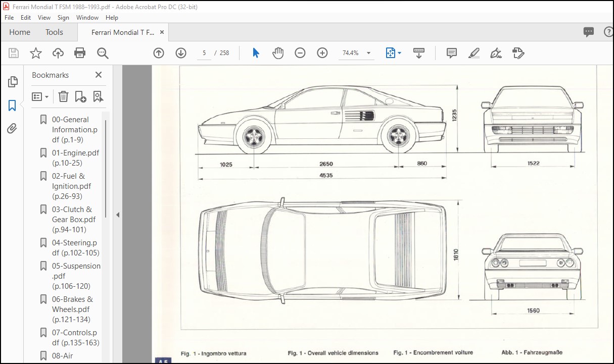614x364 pixels.
Task: Click the '2650' wheelbase dimension
Action: 326,164
